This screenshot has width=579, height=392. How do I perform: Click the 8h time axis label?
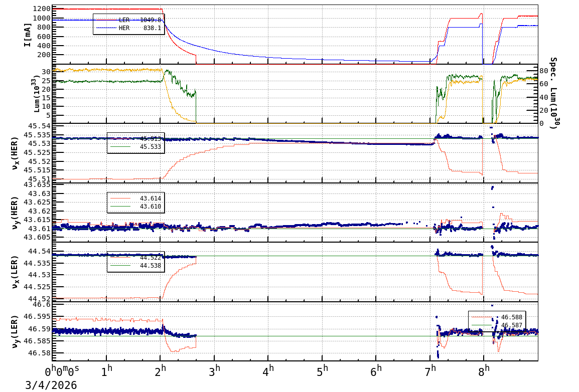[x=484, y=371]
